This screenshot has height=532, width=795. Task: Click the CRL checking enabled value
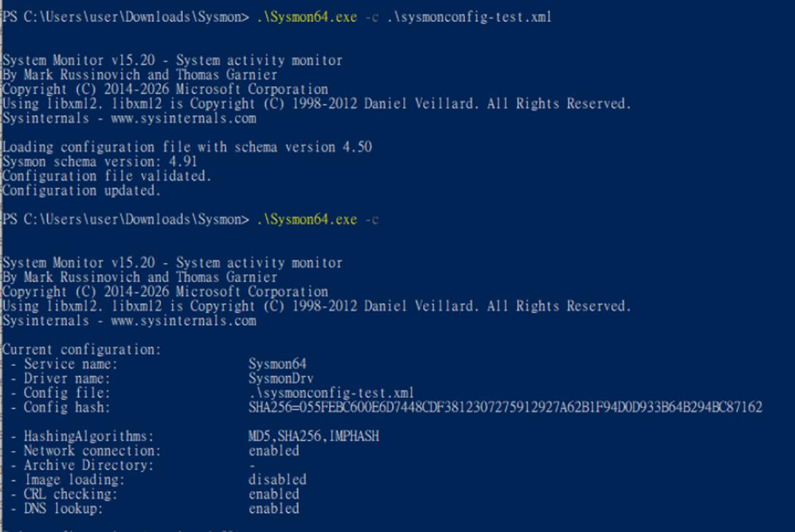tap(274, 494)
